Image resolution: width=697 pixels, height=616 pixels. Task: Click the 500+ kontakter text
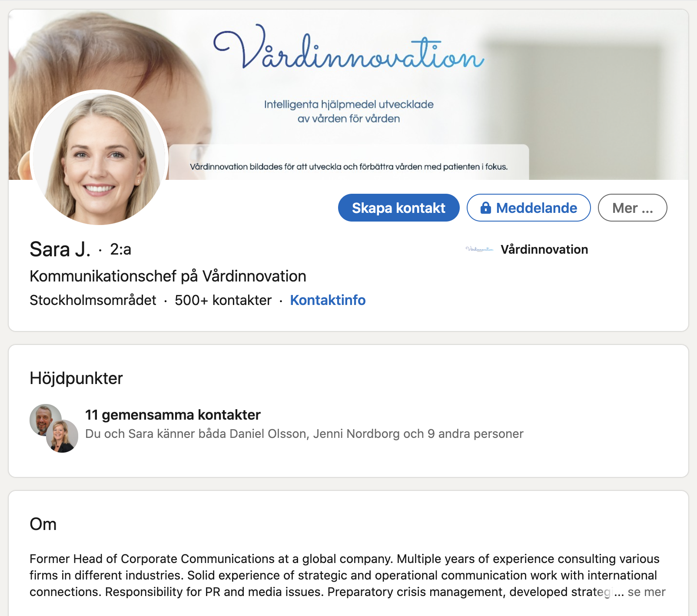point(223,300)
